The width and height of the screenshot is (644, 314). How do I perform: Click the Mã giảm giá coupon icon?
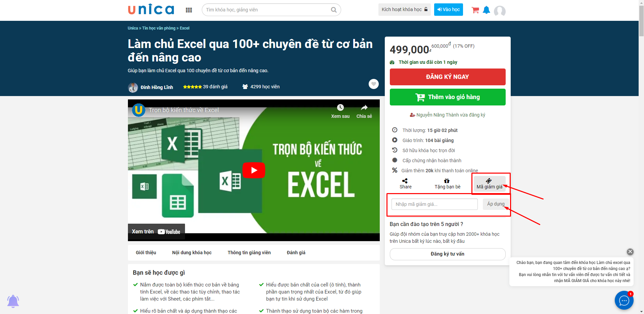(x=489, y=181)
